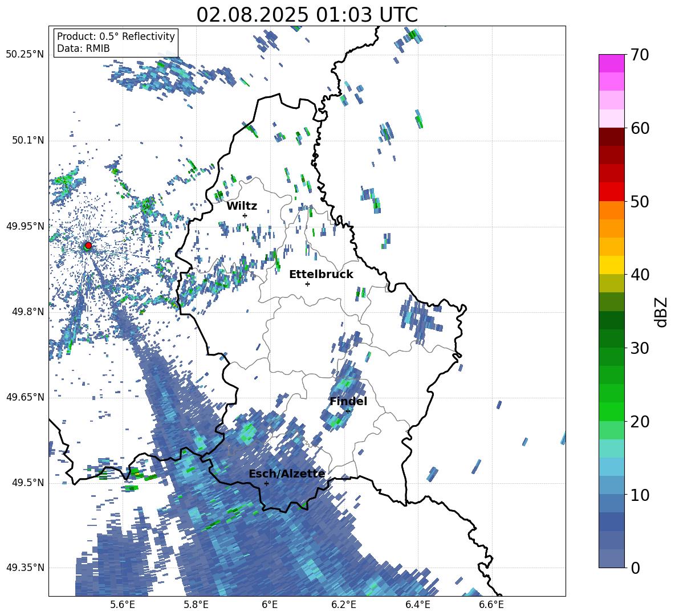The height and width of the screenshot is (616, 675).
Task: Click the 'Data: RMIB' text
Action: pos(83,48)
